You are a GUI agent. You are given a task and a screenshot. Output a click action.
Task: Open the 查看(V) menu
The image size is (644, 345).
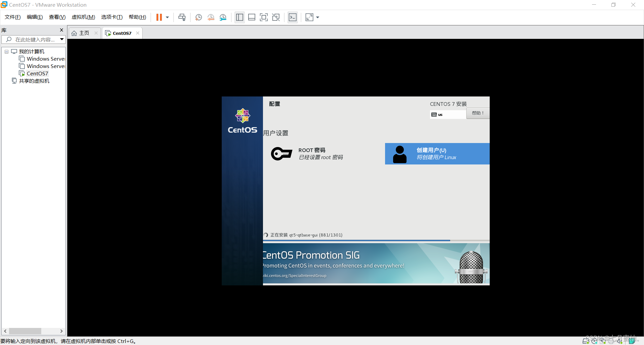point(57,17)
